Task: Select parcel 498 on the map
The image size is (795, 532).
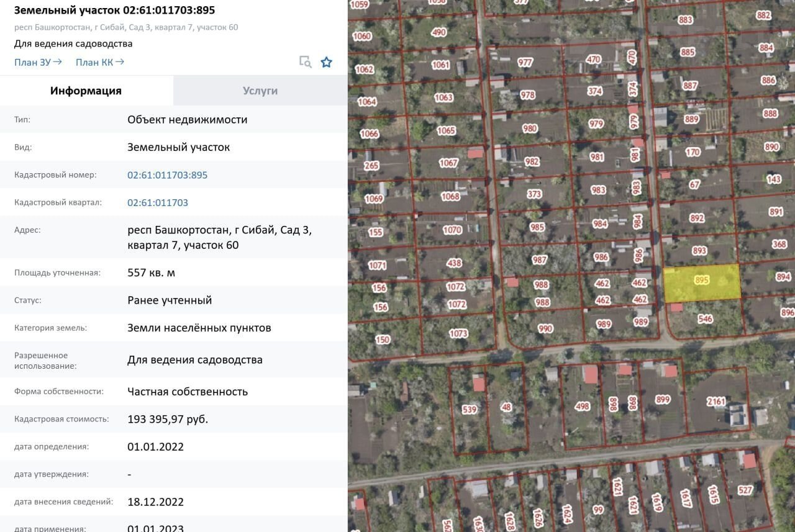Action: tap(582, 407)
